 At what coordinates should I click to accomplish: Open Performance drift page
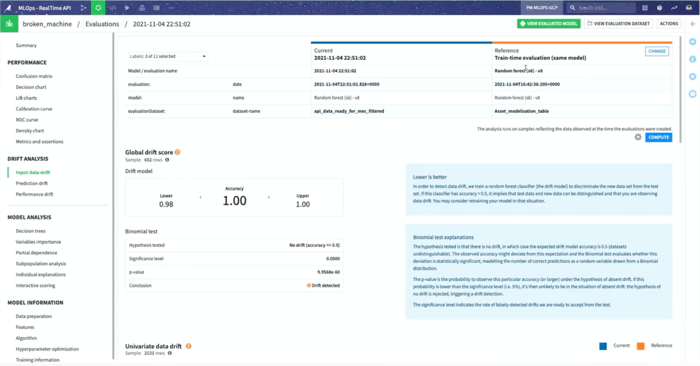[34, 194]
